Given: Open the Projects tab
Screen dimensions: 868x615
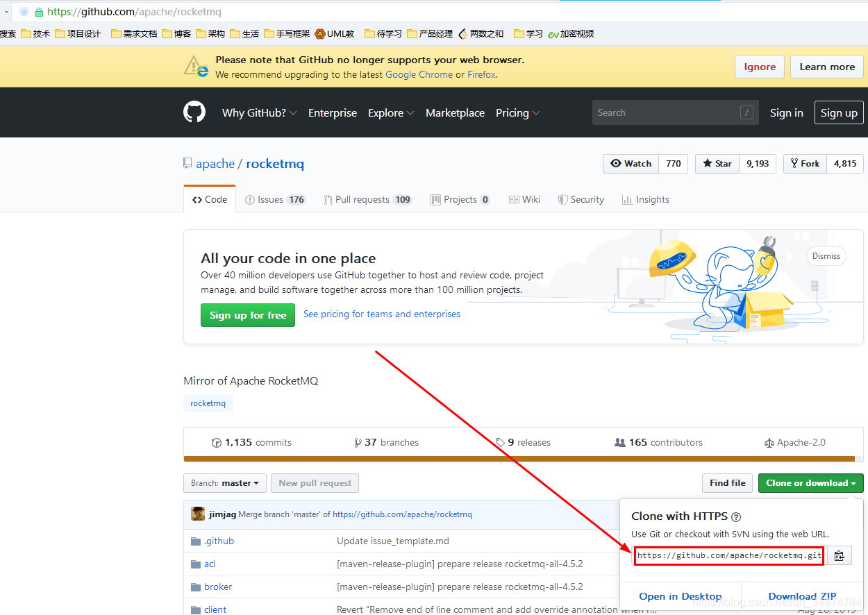Looking at the screenshot, I should coord(460,199).
